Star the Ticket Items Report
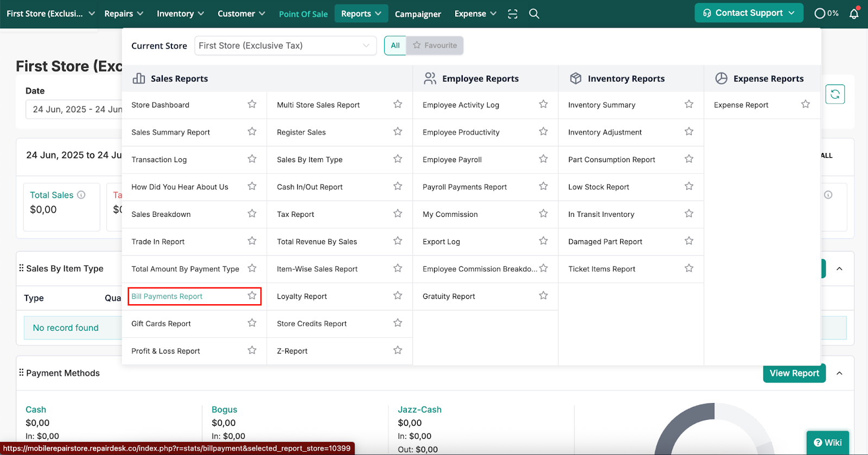 689,268
